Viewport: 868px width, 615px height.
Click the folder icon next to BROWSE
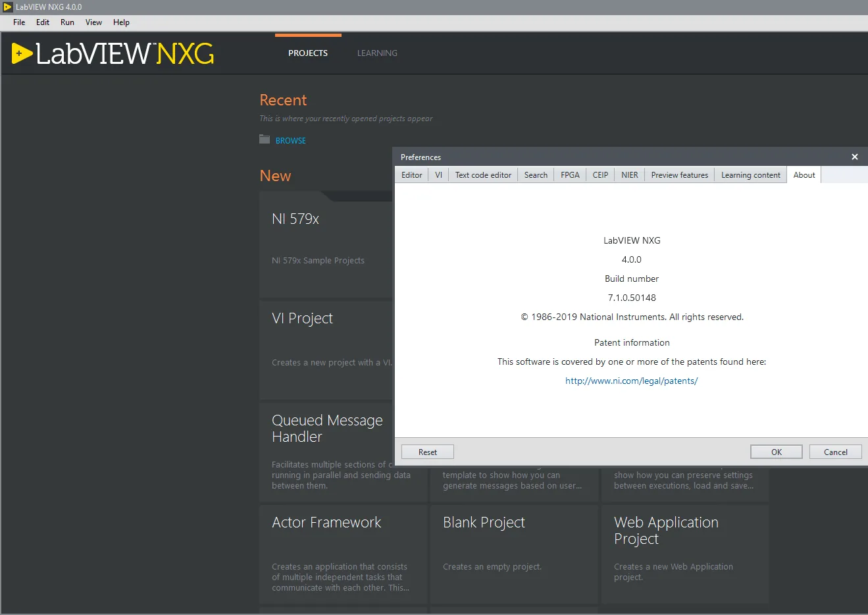tap(265, 140)
